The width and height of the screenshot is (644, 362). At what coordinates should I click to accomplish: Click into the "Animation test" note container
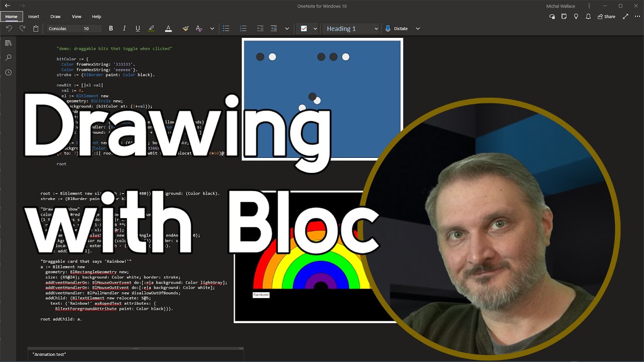point(135,354)
